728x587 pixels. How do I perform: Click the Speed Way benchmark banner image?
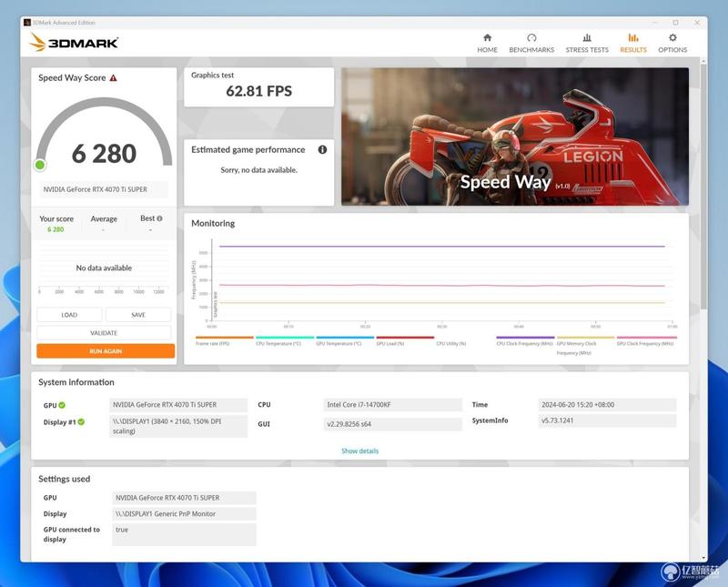[x=515, y=137]
